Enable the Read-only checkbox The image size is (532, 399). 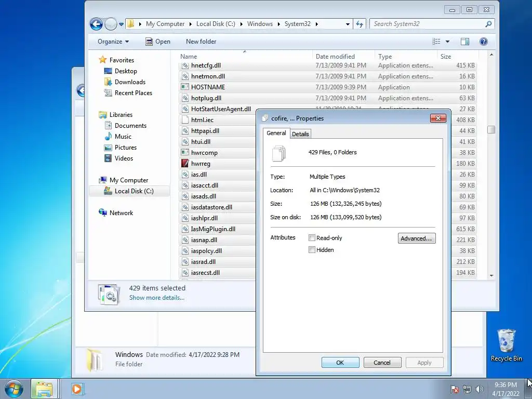(312, 238)
